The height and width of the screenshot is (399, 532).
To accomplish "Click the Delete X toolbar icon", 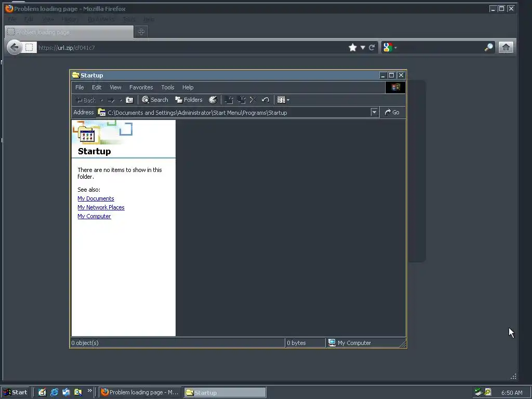I will pyautogui.click(x=253, y=100).
